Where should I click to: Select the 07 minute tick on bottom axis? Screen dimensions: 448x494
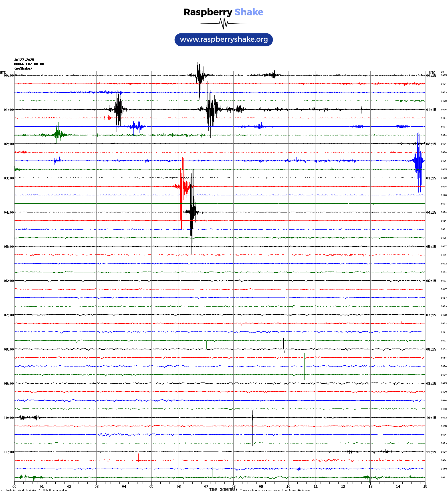[x=206, y=487]
